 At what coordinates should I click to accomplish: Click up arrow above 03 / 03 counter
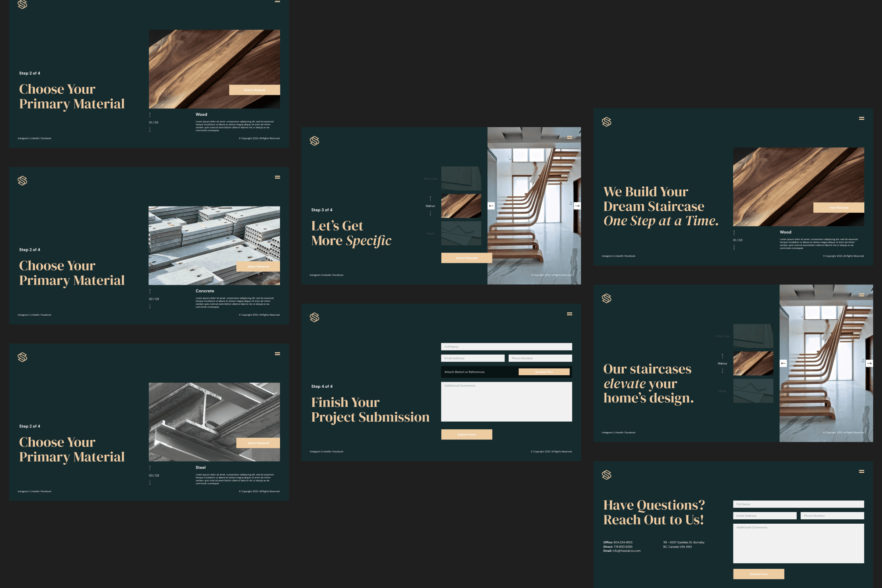pos(150,468)
